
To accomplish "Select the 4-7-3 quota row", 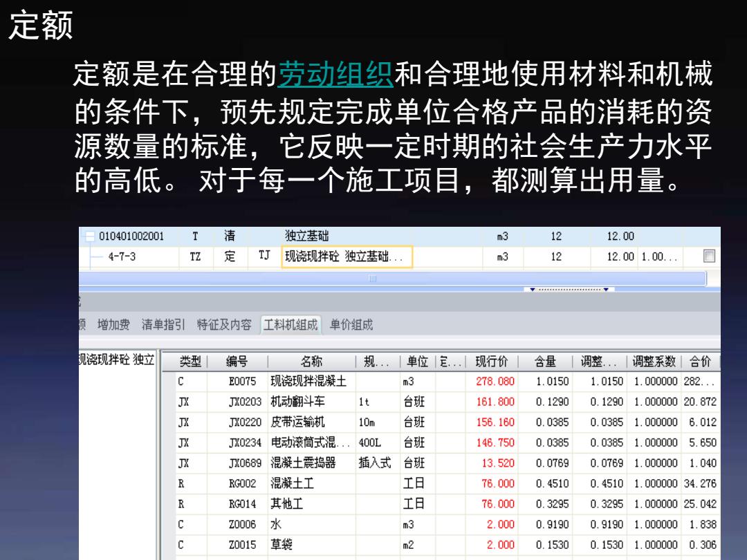I will point(122,256).
